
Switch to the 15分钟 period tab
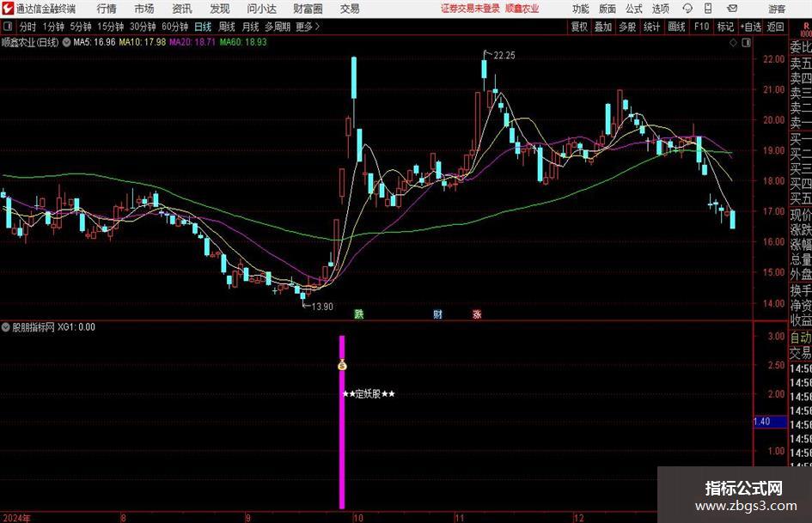(x=111, y=27)
